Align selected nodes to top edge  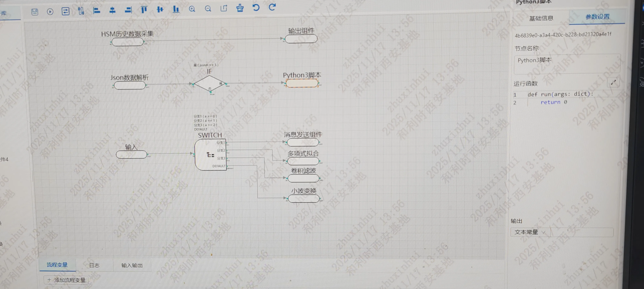click(x=144, y=10)
